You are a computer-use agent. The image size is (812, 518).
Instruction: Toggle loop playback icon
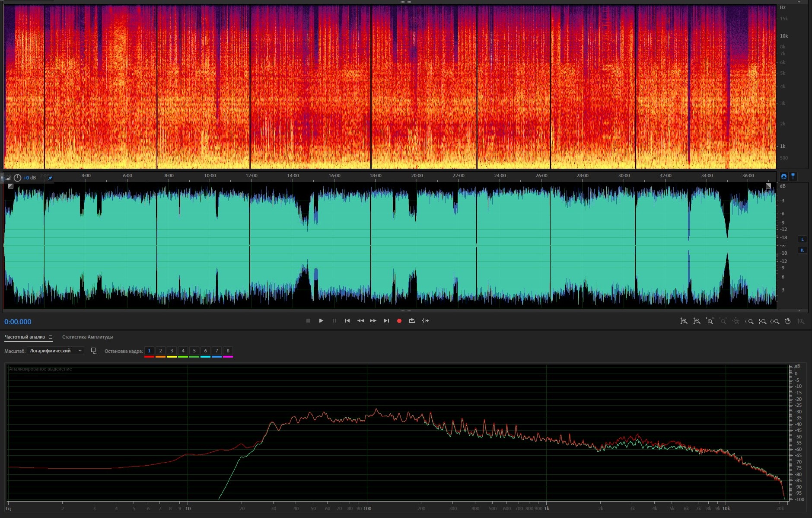pyautogui.click(x=412, y=321)
